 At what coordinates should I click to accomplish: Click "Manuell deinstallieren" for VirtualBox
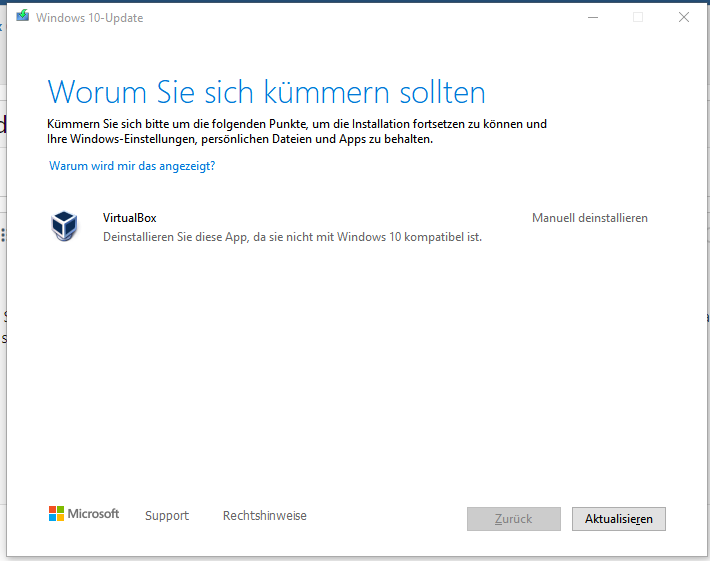(x=590, y=218)
